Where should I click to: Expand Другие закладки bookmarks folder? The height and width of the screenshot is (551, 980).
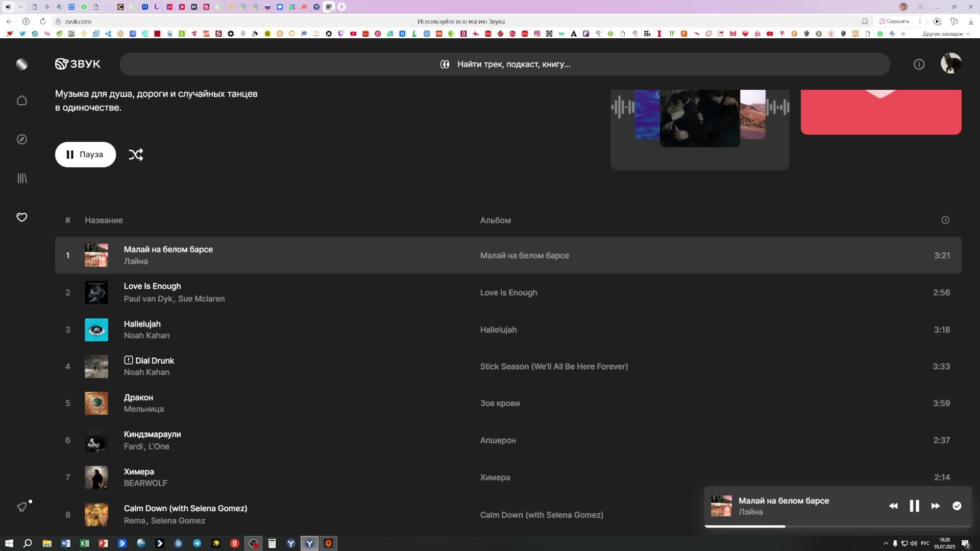(945, 34)
